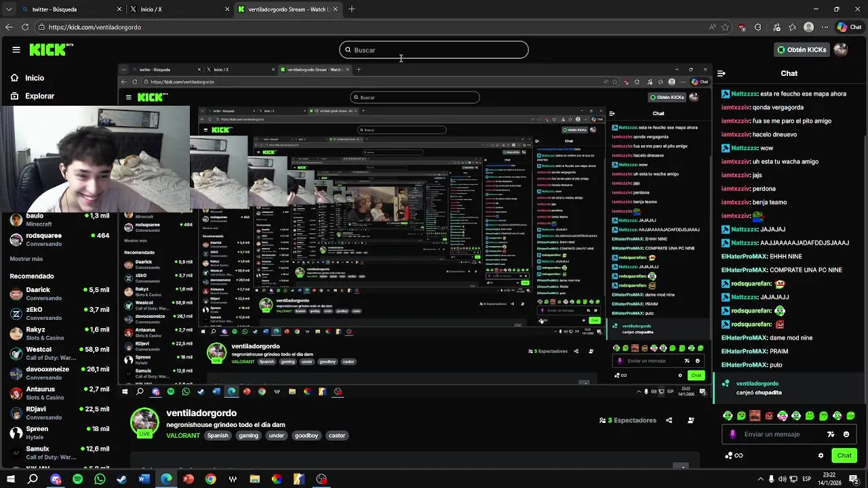Click ElHaterProMAX username on PRAIM message
The height and width of the screenshot is (488, 868).
tap(744, 351)
